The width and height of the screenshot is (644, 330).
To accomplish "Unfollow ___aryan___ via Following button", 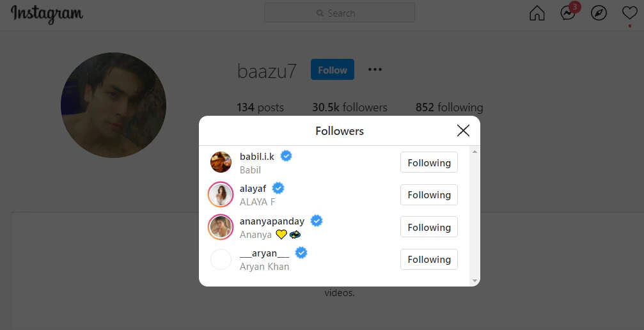I will pos(428,259).
